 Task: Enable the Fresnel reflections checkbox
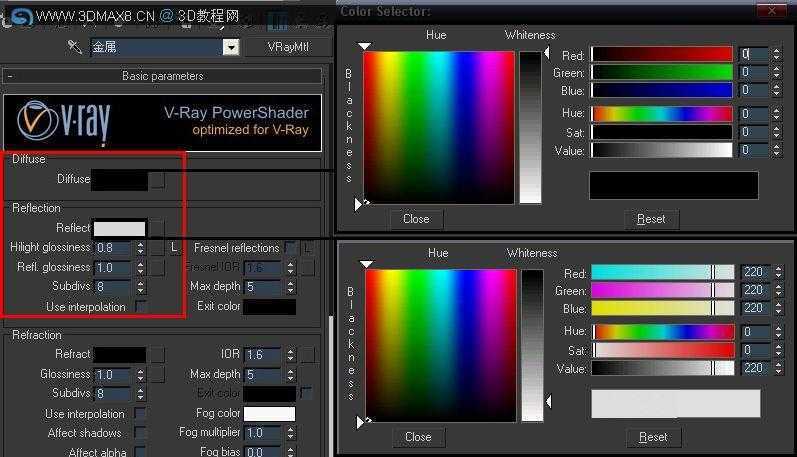pos(291,248)
